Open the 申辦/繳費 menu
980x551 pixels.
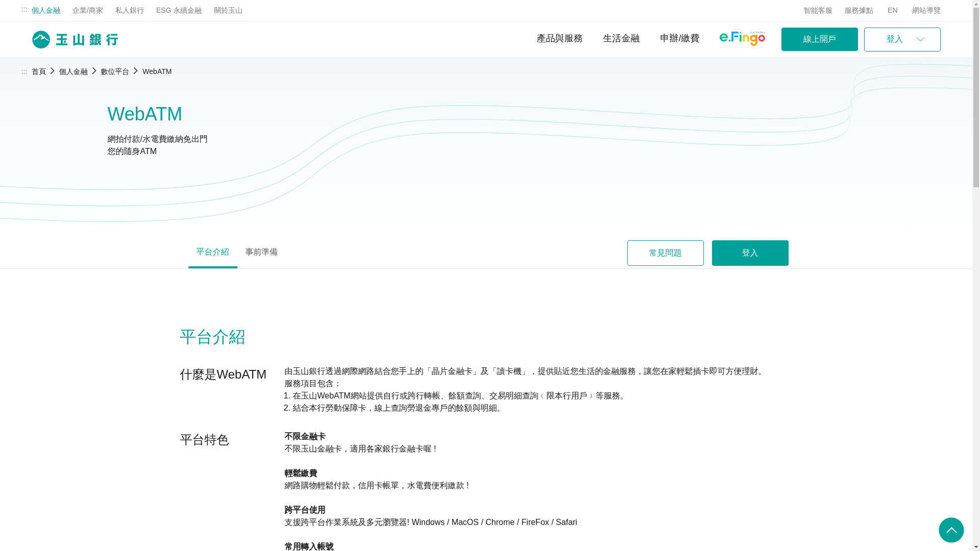[679, 38]
